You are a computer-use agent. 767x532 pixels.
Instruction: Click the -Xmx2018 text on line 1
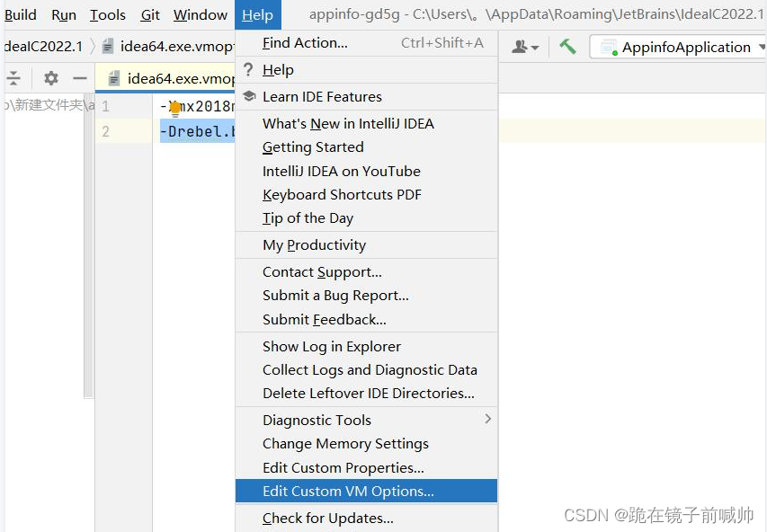[198, 106]
